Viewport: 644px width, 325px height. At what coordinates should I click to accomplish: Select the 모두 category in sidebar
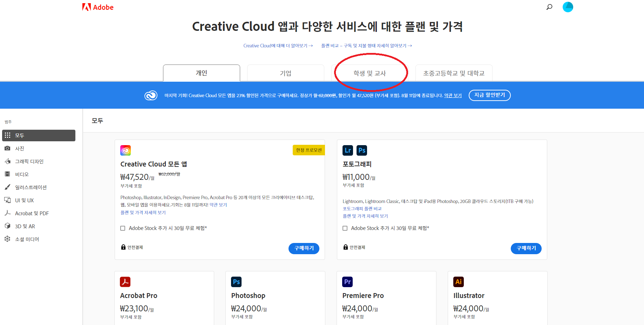point(39,135)
